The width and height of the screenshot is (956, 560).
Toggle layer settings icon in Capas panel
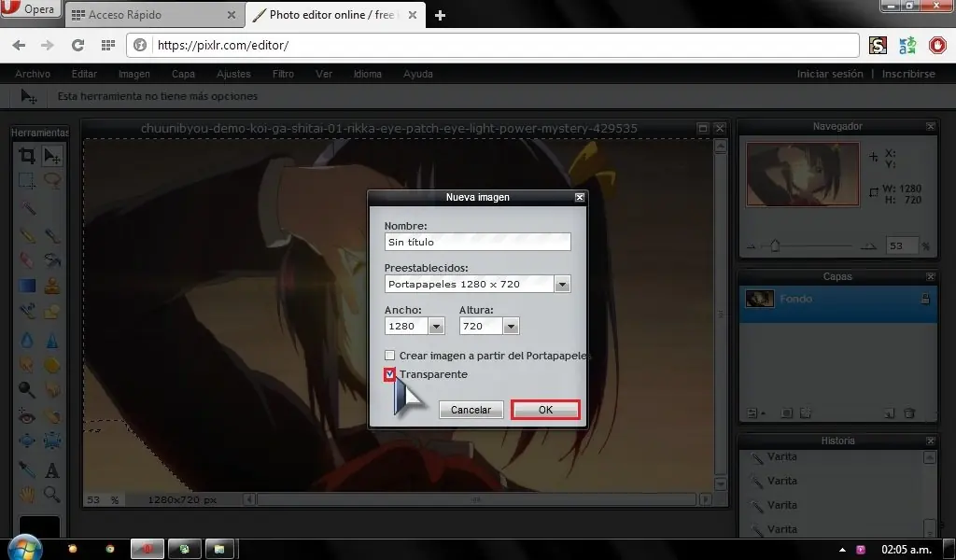(754, 413)
